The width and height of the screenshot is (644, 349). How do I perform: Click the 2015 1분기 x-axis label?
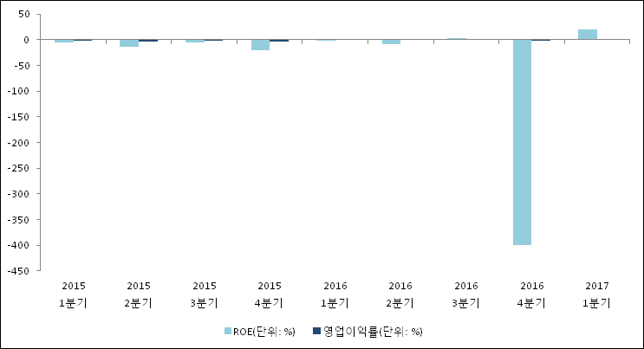tap(74, 294)
